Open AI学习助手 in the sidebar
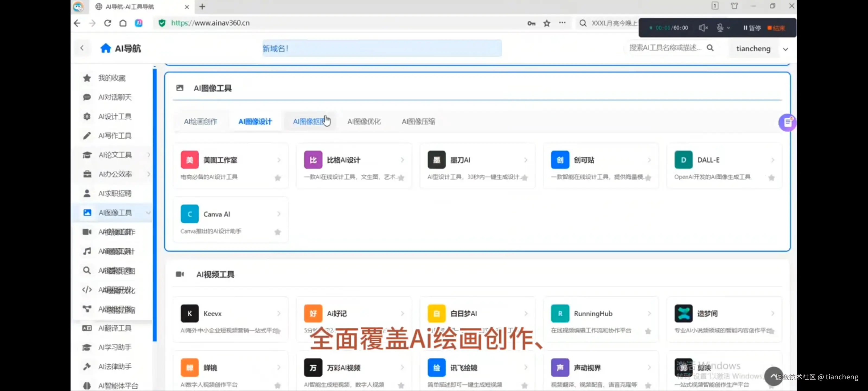The image size is (868, 391). click(x=114, y=347)
